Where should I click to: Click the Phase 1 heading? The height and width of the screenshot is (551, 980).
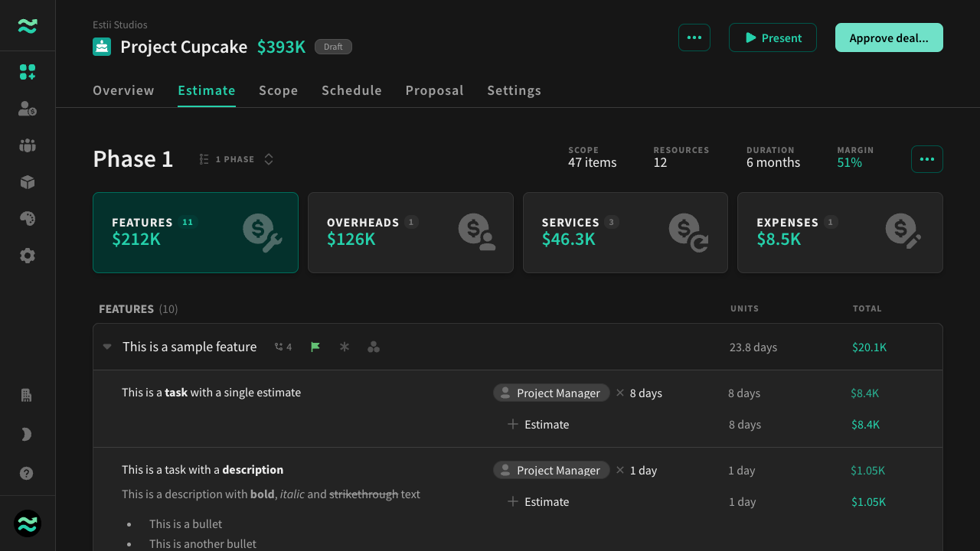(133, 159)
